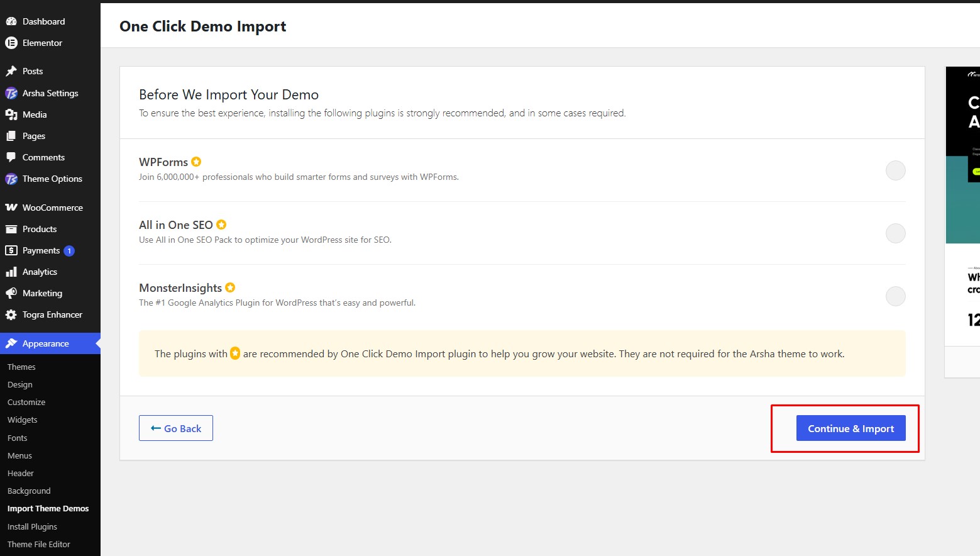Click the Togra Enhancer gear icon
This screenshot has height=556, width=980.
tap(11, 314)
